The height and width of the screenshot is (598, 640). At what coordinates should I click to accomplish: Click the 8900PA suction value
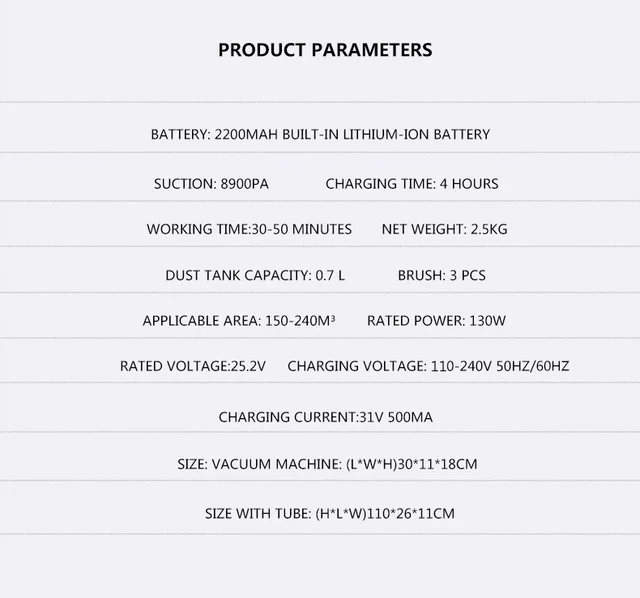[x=244, y=184]
